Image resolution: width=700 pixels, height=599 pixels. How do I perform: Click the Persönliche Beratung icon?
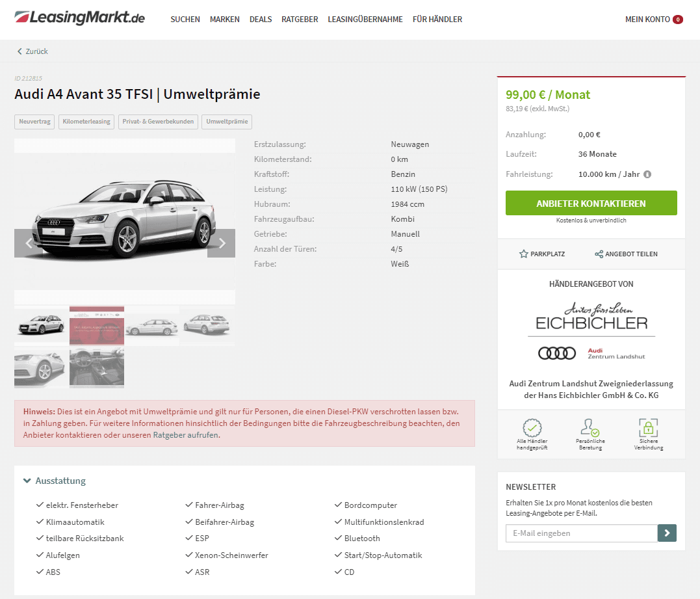[x=590, y=427]
